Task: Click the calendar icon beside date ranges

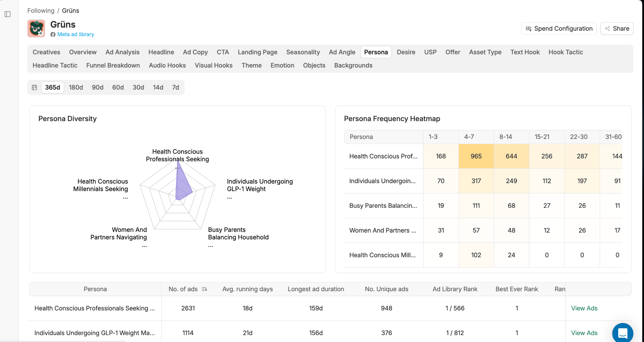Action: (35, 87)
